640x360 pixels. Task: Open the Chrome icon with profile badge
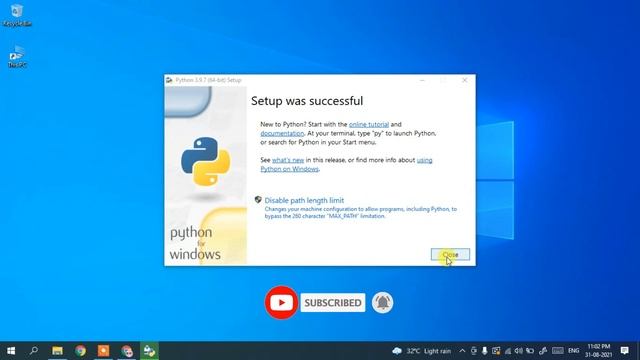click(127, 351)
